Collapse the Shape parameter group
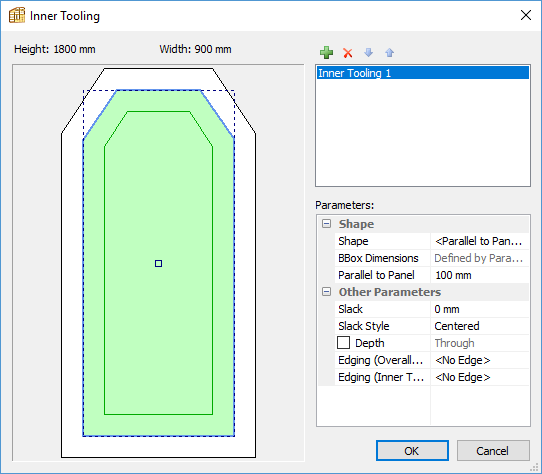542x474 pixels. 326,223
